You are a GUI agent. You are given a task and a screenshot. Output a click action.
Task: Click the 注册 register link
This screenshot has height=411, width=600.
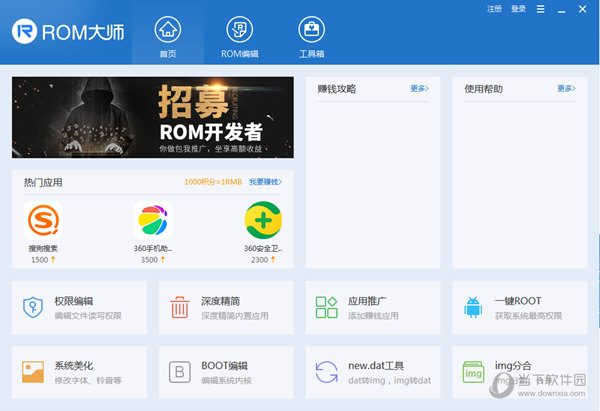point(494,9)
